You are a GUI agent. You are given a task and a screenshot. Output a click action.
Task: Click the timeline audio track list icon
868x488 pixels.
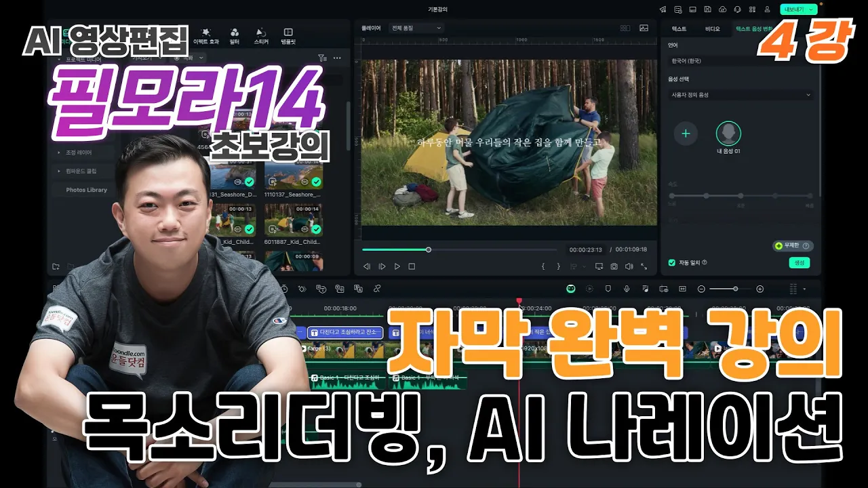pos(645,289)
